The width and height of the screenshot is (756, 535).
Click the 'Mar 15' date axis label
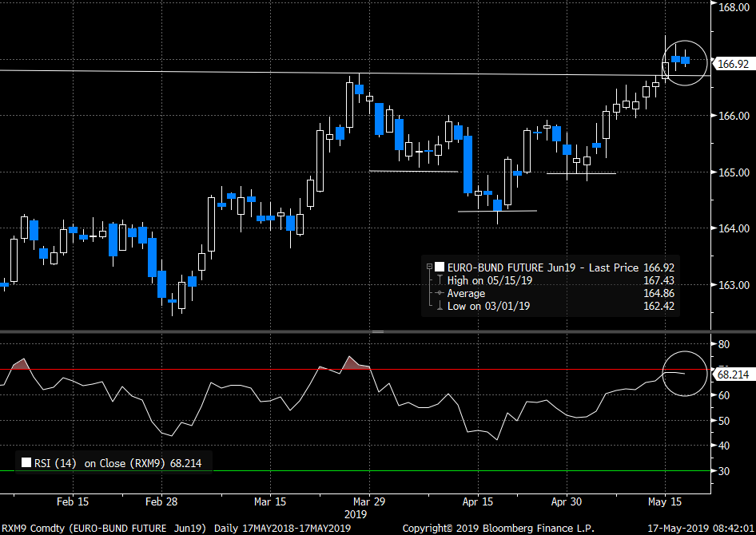pos(270,501)
